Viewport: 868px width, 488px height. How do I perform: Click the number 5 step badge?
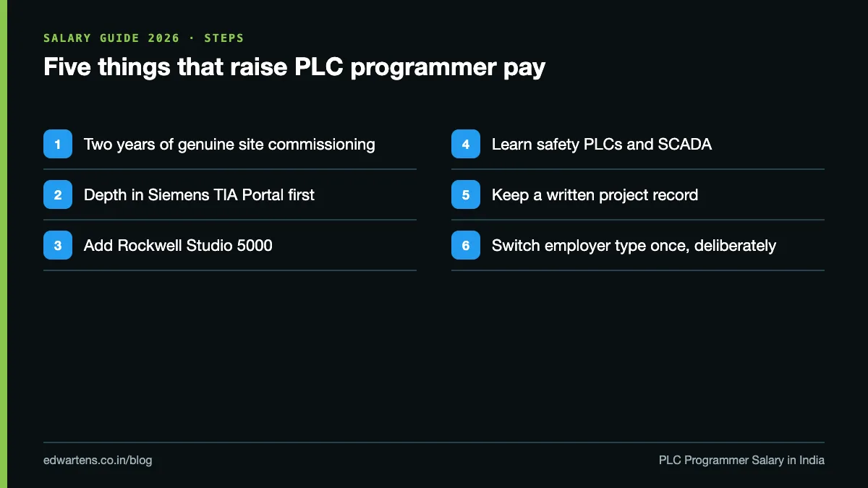pyautogui.click(x=466, y=194)
